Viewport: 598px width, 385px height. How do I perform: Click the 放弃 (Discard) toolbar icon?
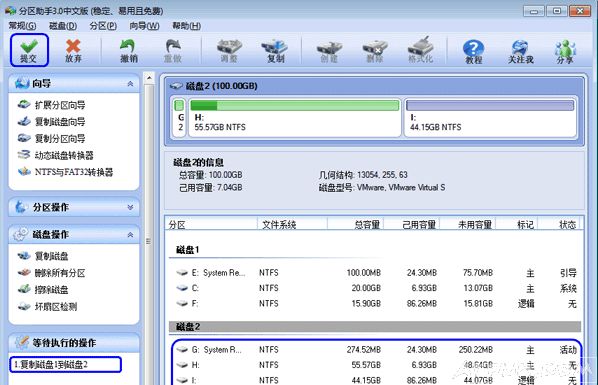coord(73,51)
